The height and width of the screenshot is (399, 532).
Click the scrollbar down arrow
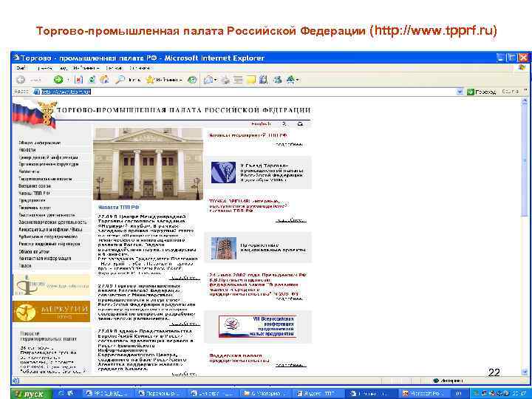tap(525, 372)
